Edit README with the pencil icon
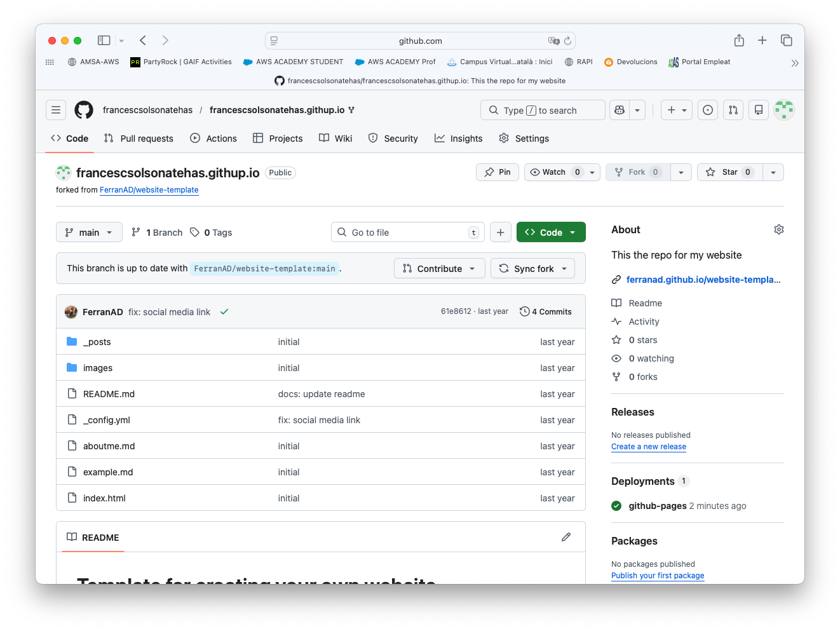Viewport: 840px width, 631px height. point(566,537)
